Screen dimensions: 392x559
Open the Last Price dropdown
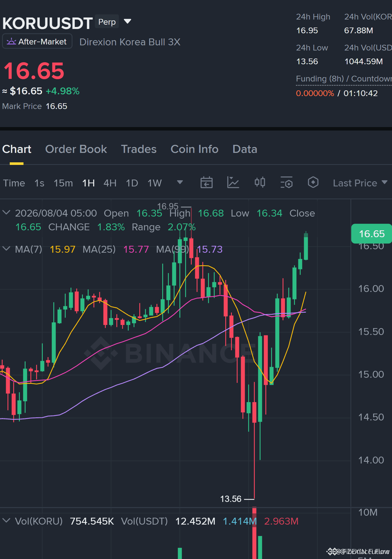[360, 183]
